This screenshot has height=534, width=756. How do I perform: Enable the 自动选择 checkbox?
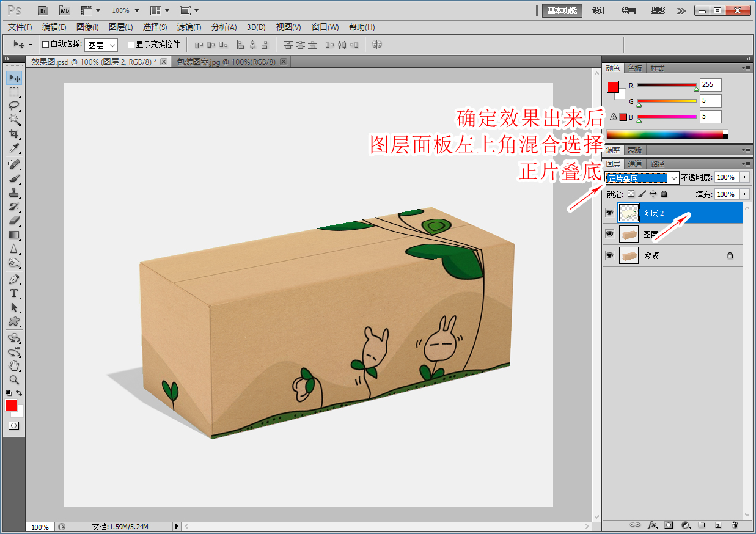tap(45, 45)
